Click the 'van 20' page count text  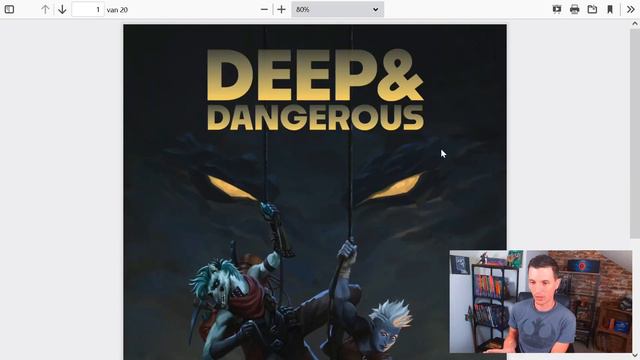tap(117, 10)
